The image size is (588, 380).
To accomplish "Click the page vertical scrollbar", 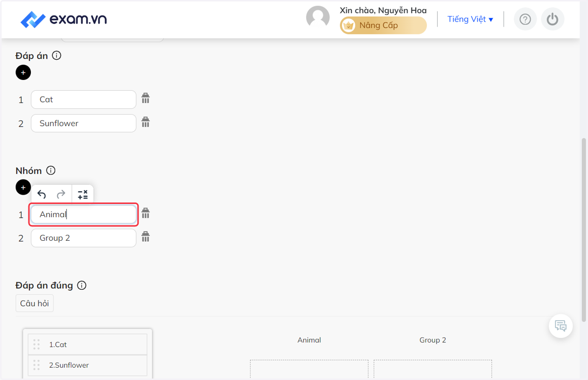I will click(x=584, y=229).
